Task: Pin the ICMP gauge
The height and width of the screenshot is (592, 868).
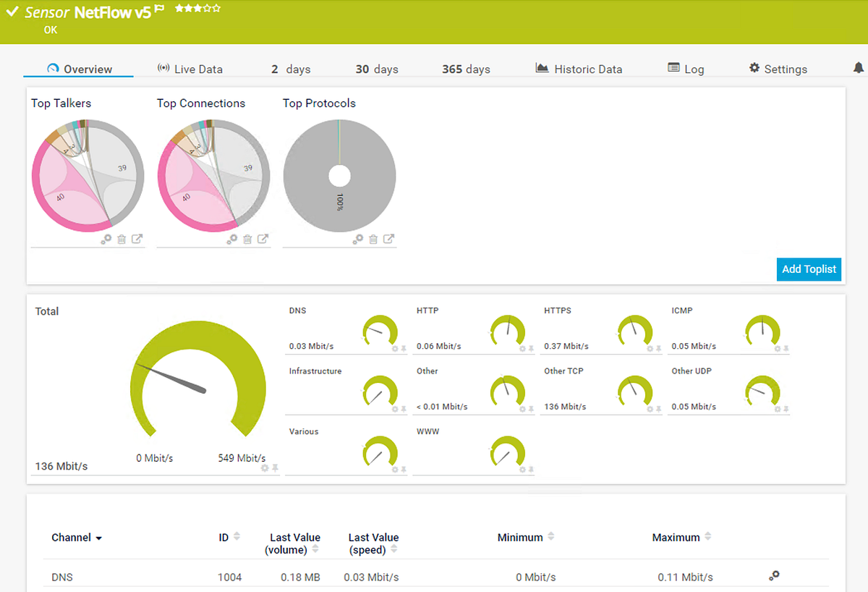Action: pos(786,349)
